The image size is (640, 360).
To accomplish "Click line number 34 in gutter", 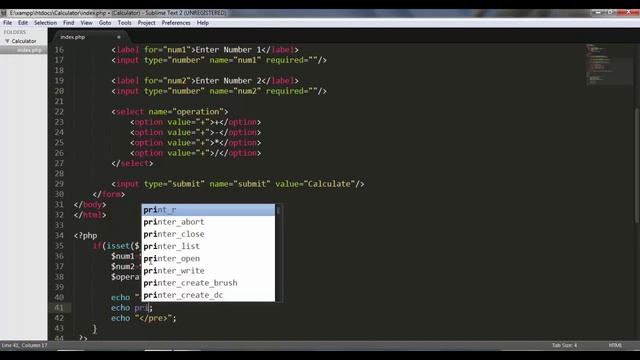I will 59,236.
